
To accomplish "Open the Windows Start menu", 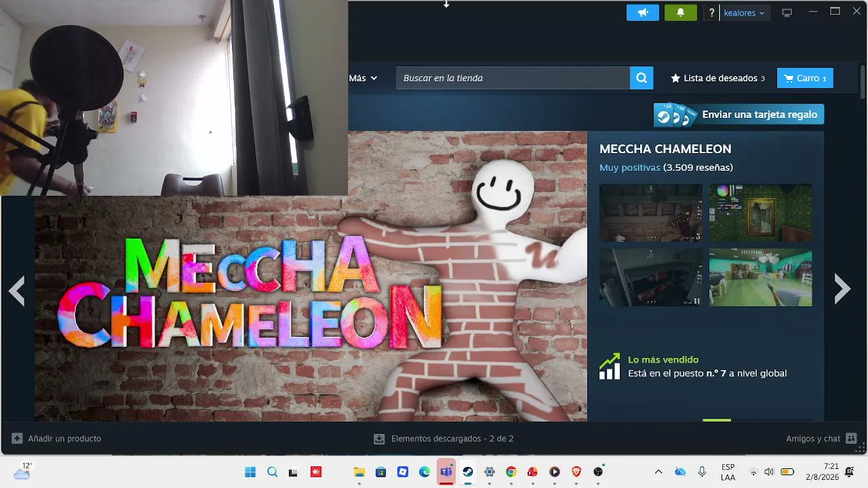I will point(250,472).
